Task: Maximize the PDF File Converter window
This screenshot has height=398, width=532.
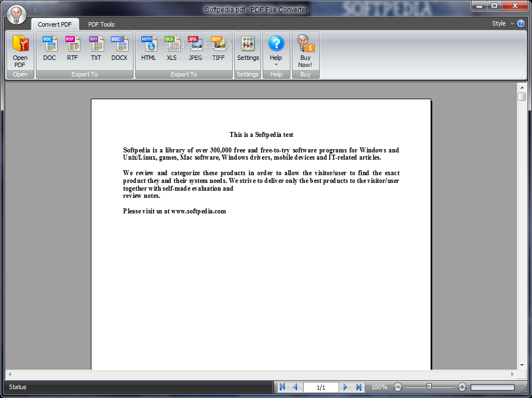Action: (x=494, y=6)
